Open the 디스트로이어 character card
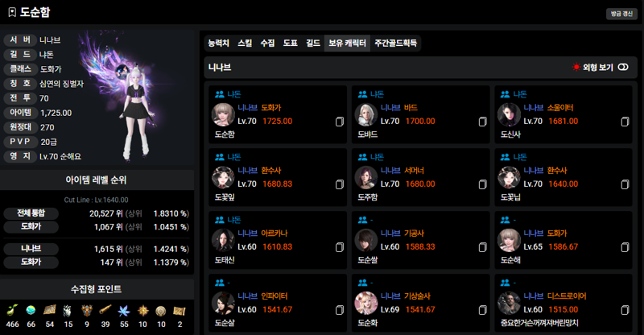This screenshot has height=335, width=644. tap(563, 303)
